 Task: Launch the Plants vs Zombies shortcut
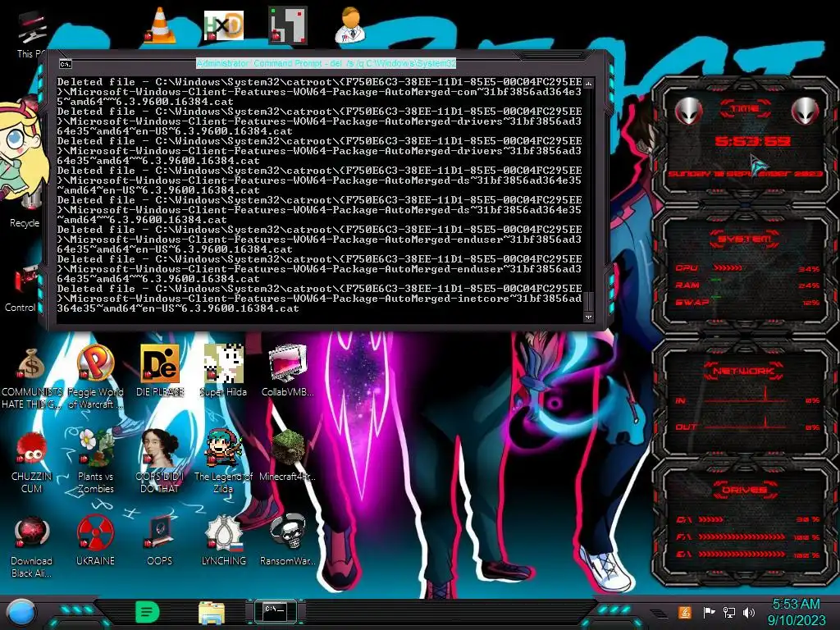pos(95,461)
